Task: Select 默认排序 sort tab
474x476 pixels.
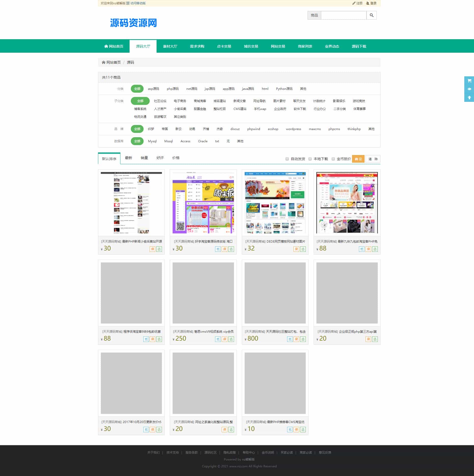Action: click(109, 159)
